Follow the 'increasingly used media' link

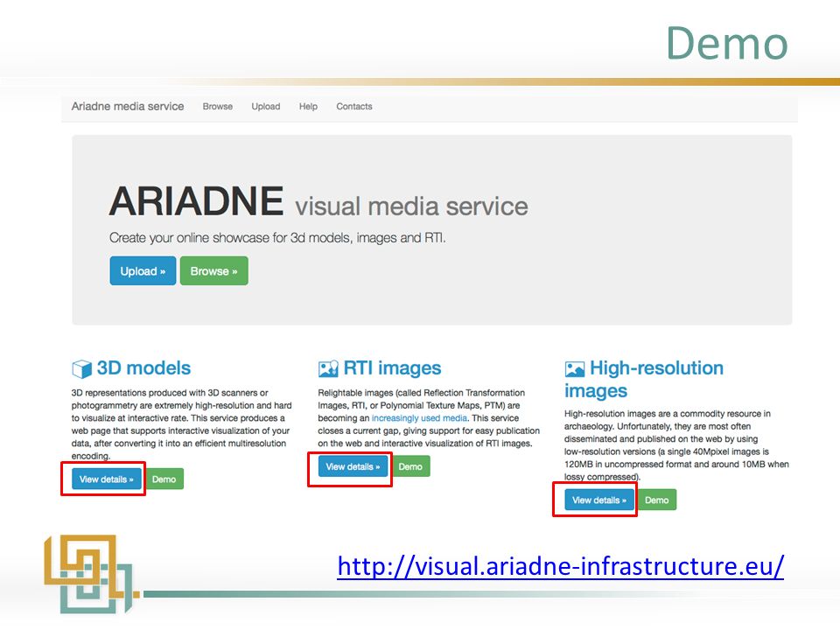click(419, 418)
